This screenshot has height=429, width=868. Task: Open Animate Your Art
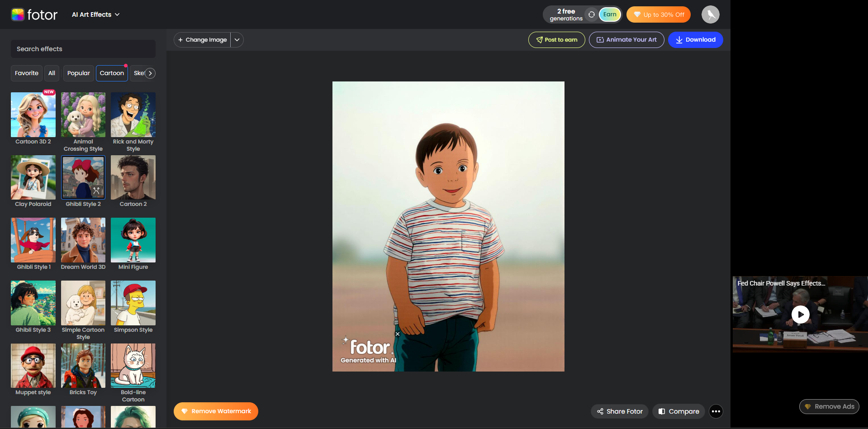626,40
